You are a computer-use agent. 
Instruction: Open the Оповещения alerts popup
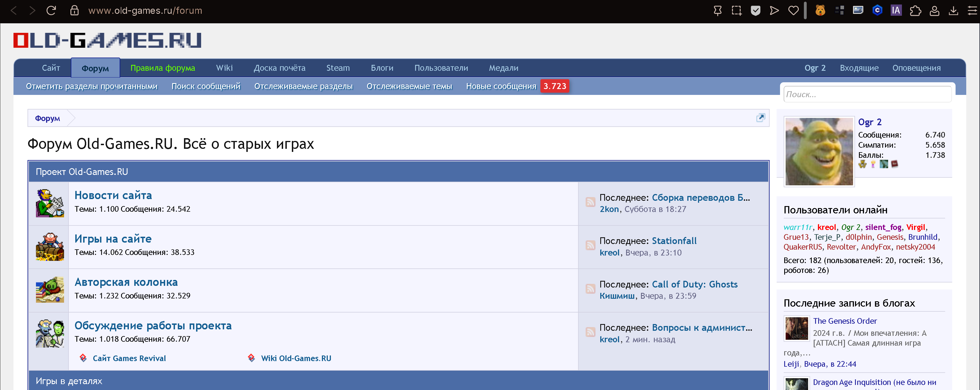(916, 68)
